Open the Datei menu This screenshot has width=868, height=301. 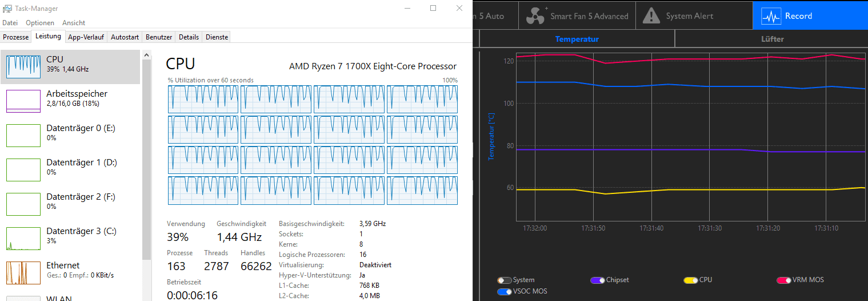(x=10, y=23)
